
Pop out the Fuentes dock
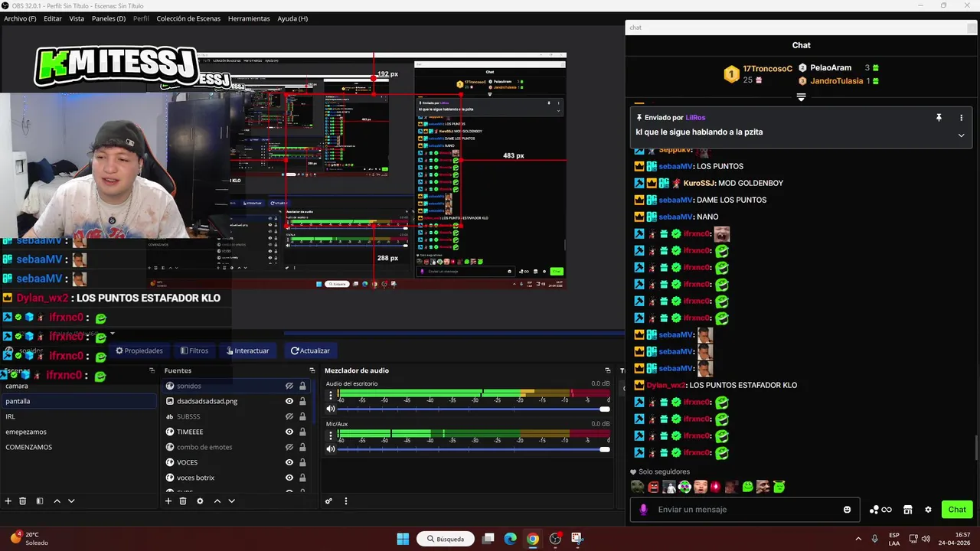click(311, 370)
